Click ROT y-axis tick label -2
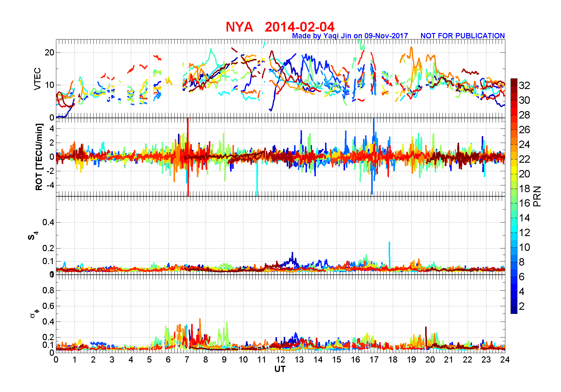Screen dimensions: 561x392 tap(50, 171)
